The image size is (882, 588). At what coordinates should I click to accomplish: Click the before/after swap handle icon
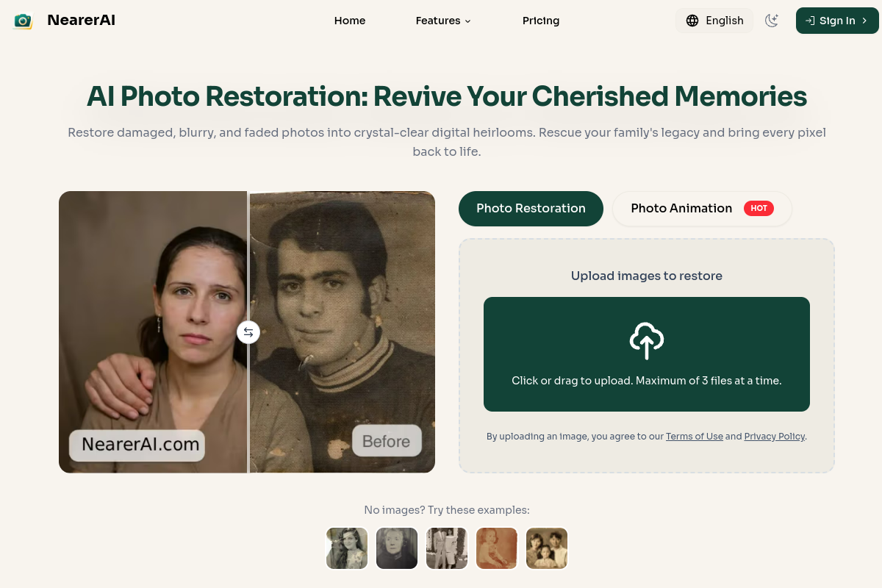pyautogui.click(x=248, y=332)
